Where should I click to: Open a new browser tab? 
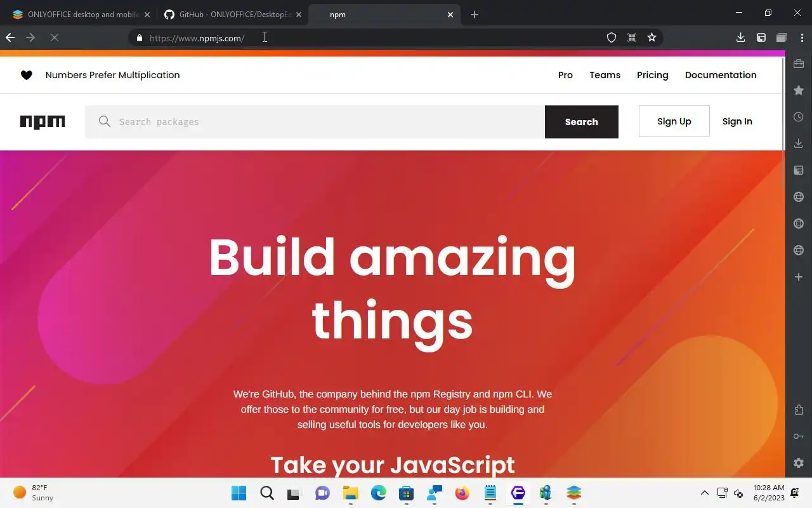tap(475, 15)
